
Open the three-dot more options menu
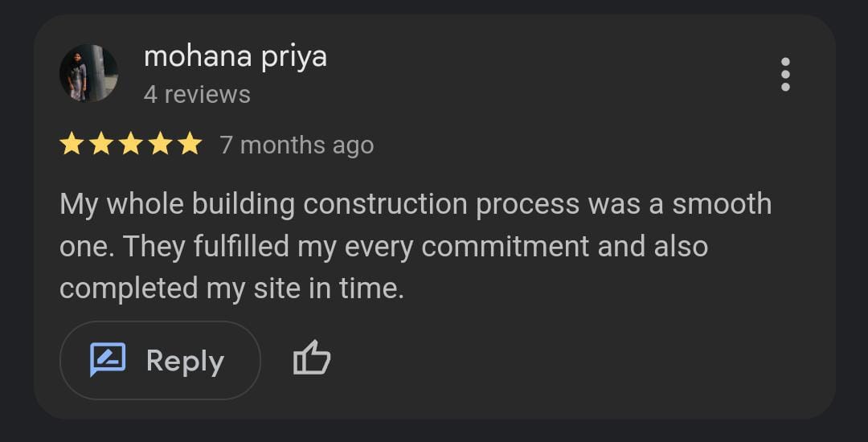785,75
